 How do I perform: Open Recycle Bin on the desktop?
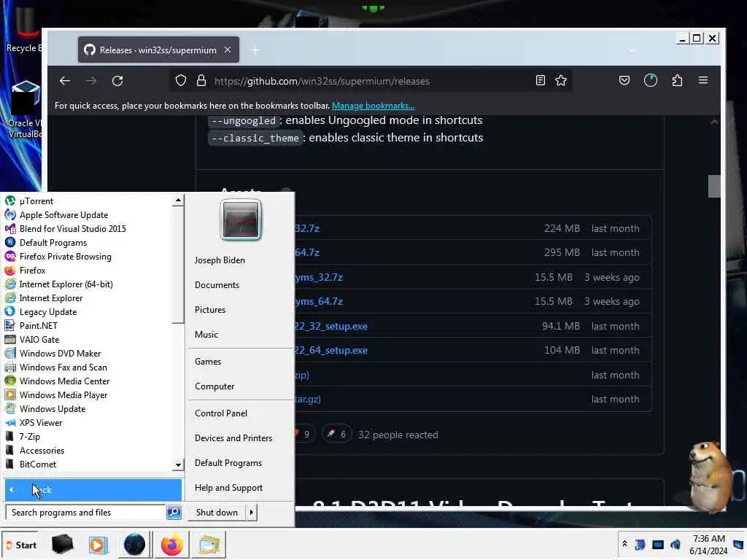pos(24,29)
